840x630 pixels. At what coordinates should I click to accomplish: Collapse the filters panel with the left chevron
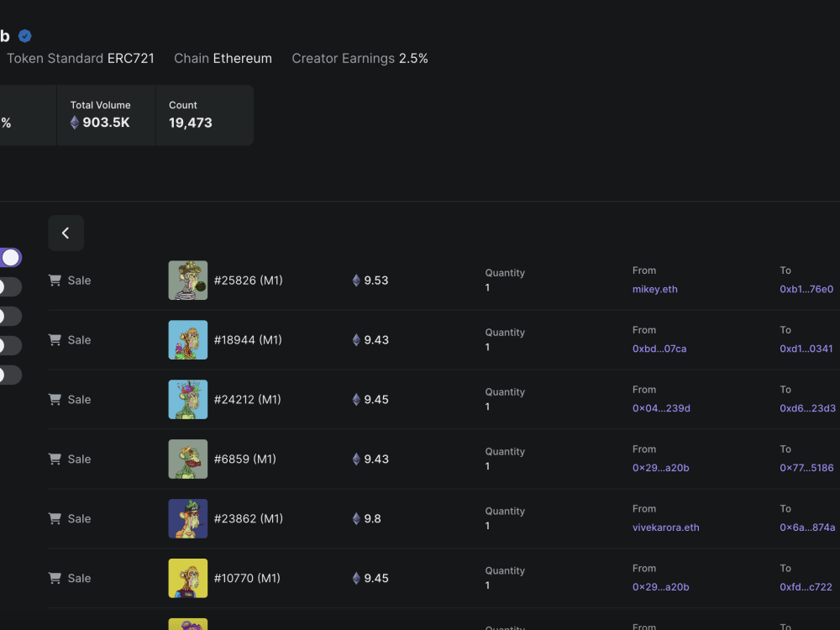pos(66,233)
